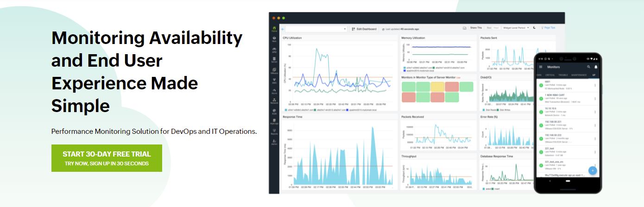644x207 pixels.
Task: Toggle the Raw view option
Action: click(x=489, y=28)
